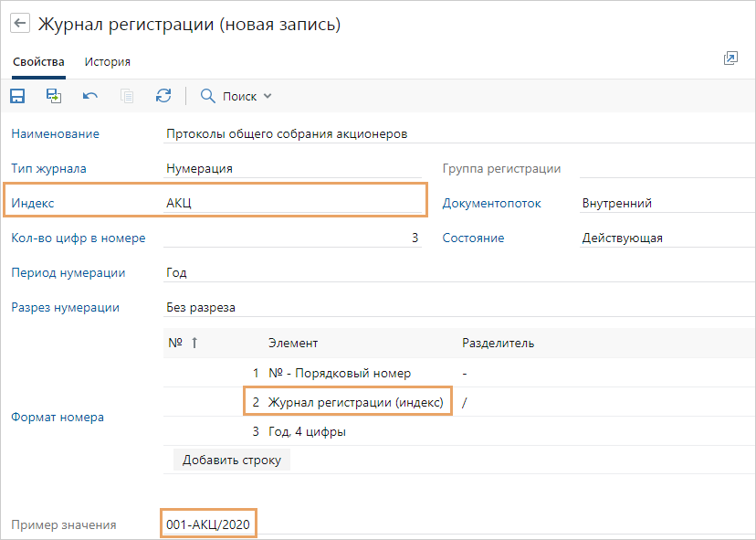Click the Индекс field containing АКЦ
The height and width of the screenshot is (540, 756).
[292, 204]
